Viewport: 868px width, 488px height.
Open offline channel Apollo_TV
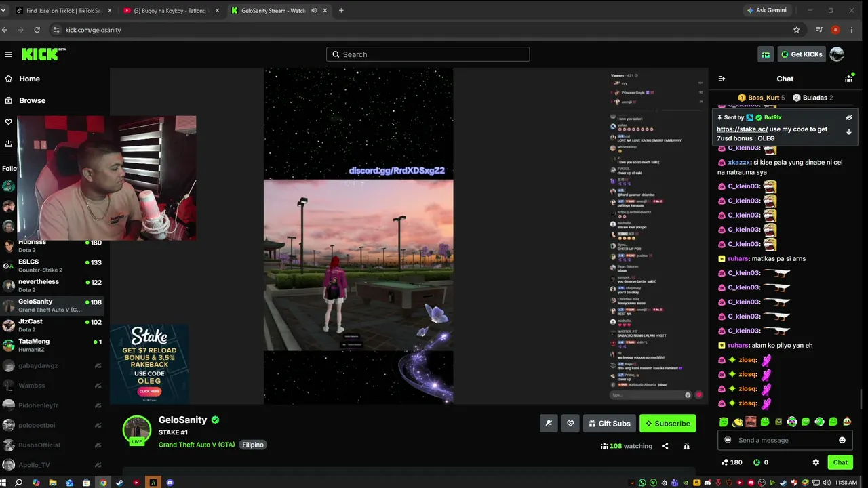(x=52, y=465)
